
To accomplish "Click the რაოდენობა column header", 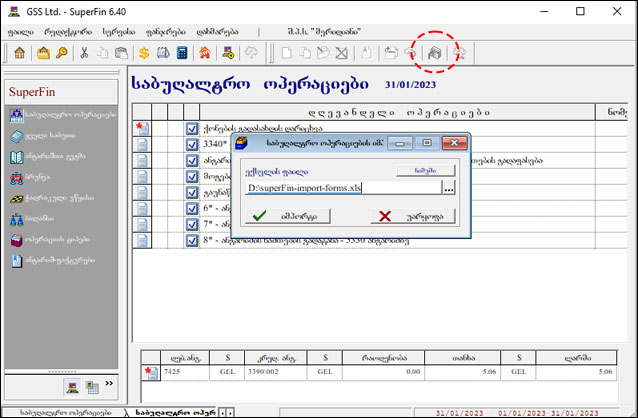I will [x=383, y=358].
